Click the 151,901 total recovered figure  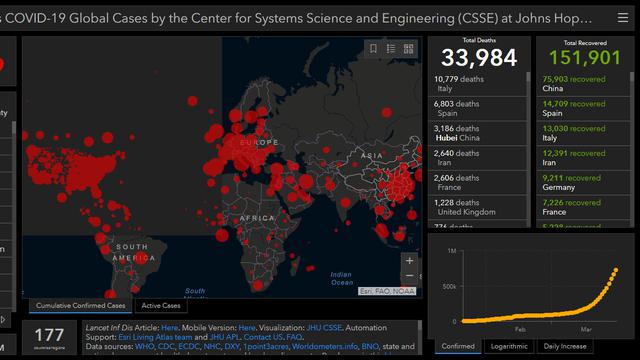click(585, 58)
